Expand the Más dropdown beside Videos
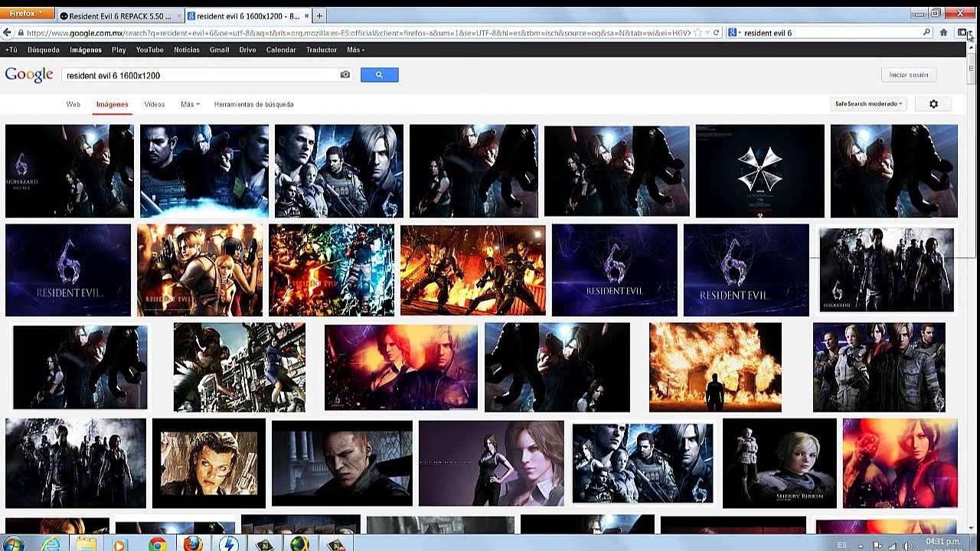This screenshot has width=980, height=551. click(x=190, y=104)
